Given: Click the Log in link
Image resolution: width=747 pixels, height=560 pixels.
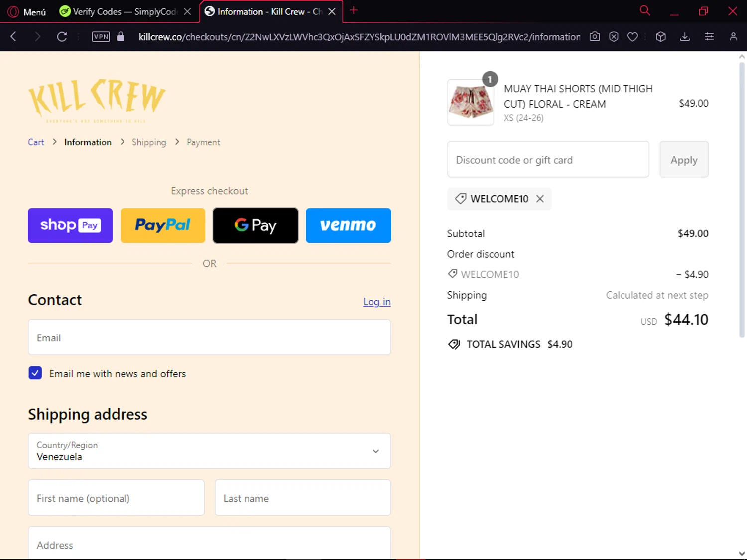Looking at the screenshot, I should 376,302.
